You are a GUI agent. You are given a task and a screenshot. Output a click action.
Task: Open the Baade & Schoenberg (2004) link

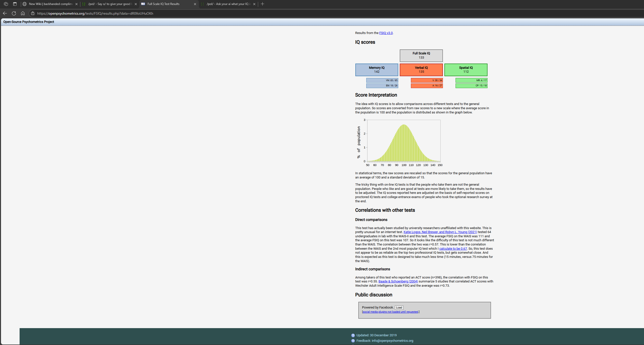398,281
